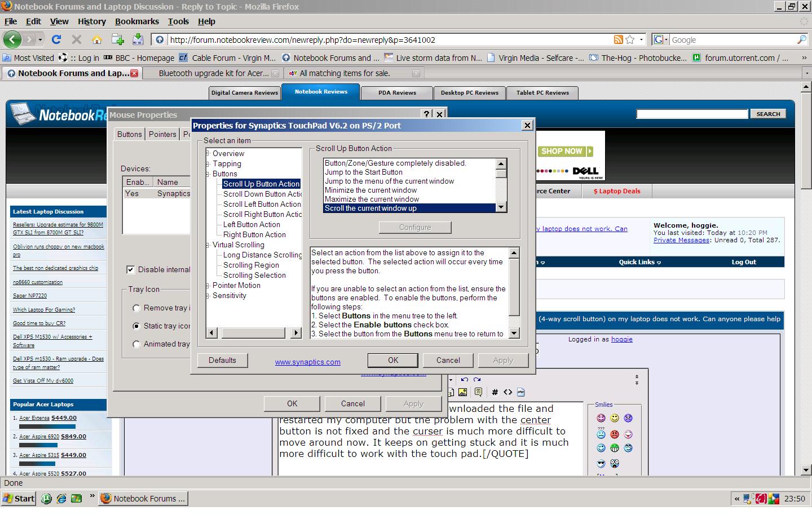
Task: Toggle the Disable internal checkbox
Action: [130, 270]
